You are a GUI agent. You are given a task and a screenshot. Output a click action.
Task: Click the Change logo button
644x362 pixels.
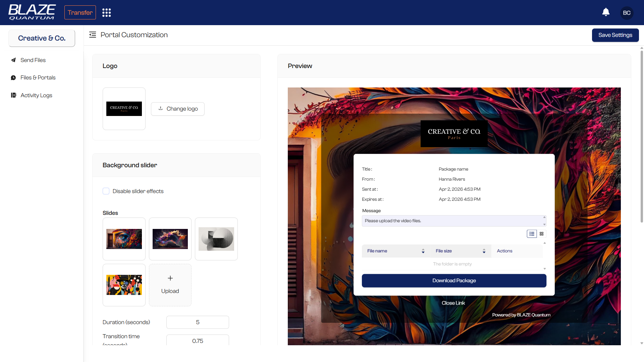[178, 109]
